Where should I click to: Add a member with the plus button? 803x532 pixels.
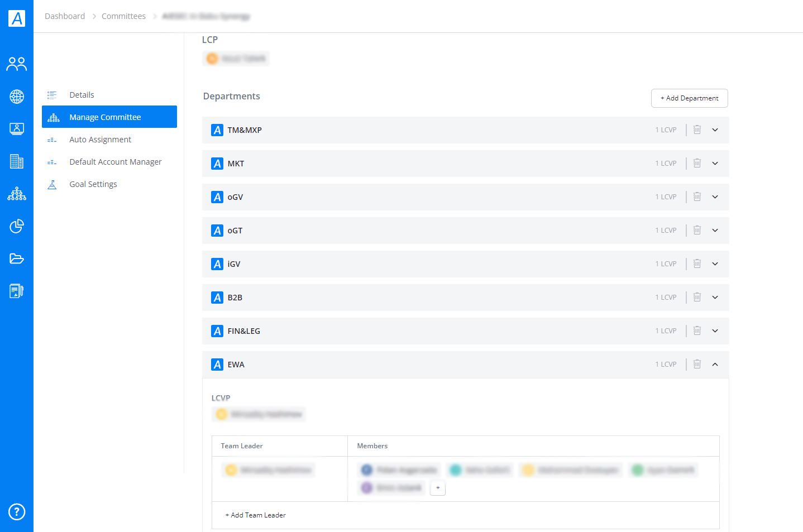coord(438,488)
